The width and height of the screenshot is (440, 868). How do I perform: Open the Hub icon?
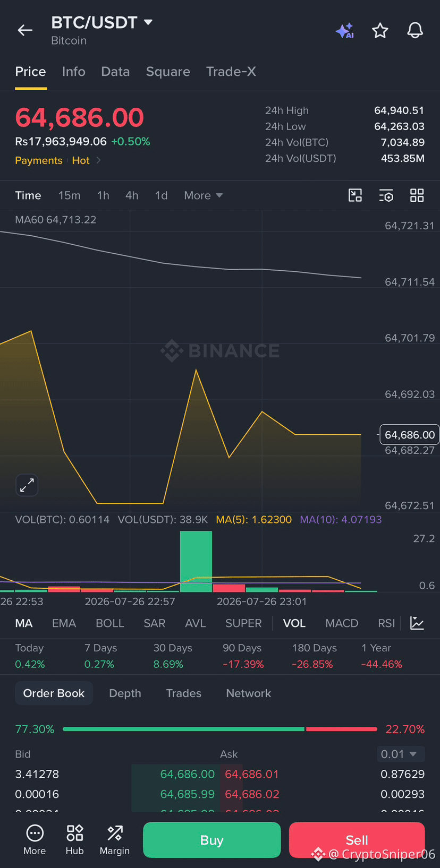(x=74, y=840)
